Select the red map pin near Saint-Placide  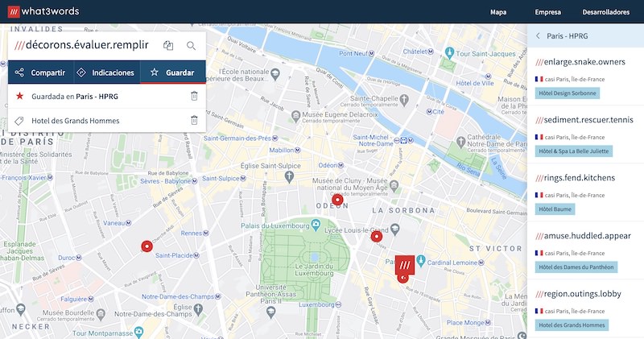pos(147,246)
